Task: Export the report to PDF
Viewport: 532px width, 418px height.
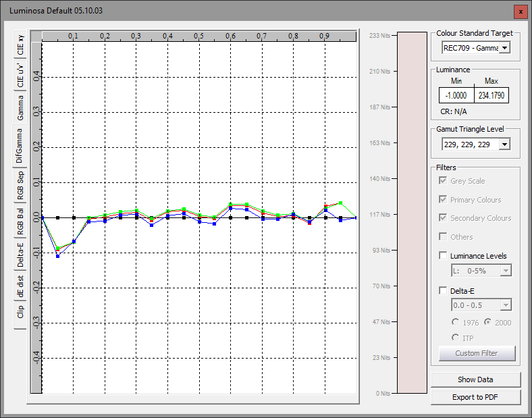Action: [x=475, y=397]
